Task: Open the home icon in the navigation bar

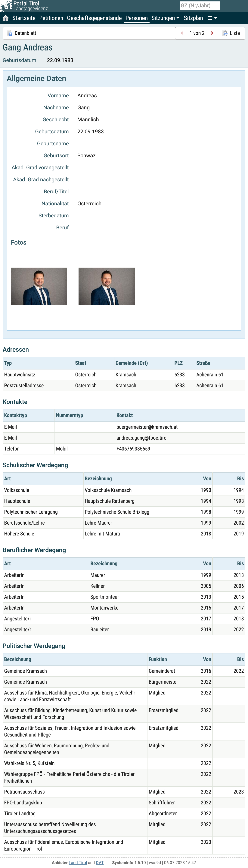Action: coord(6,18)
